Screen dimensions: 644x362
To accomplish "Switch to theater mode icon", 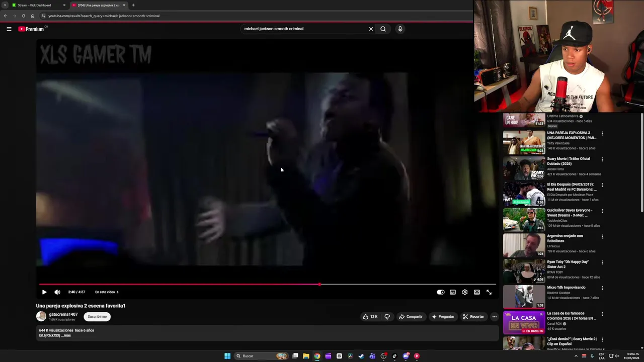I will [x=477, y=292].
